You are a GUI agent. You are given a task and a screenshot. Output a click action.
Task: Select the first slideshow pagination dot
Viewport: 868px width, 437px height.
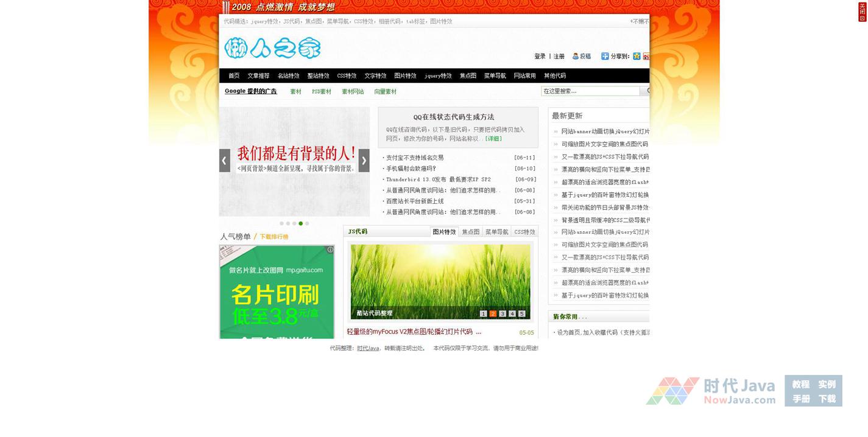point(281,223)
